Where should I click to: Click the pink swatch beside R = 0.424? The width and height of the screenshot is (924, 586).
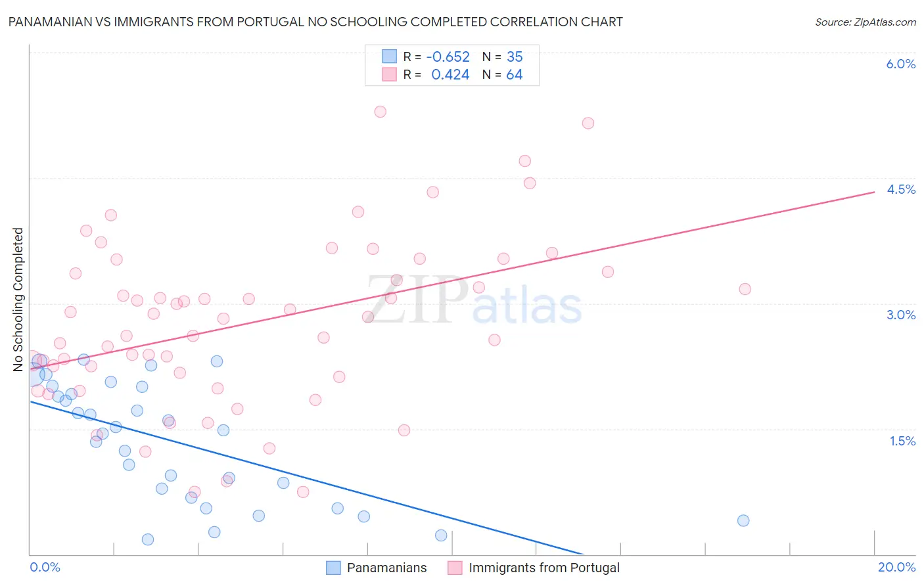tap(389, 74)
